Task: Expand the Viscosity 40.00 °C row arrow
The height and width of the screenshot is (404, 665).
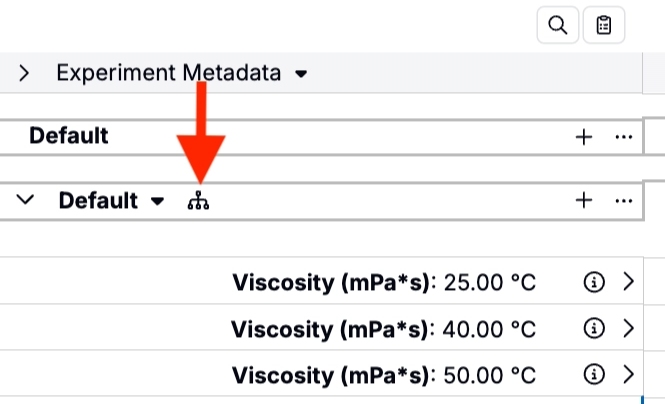Action: click(629, 328)
